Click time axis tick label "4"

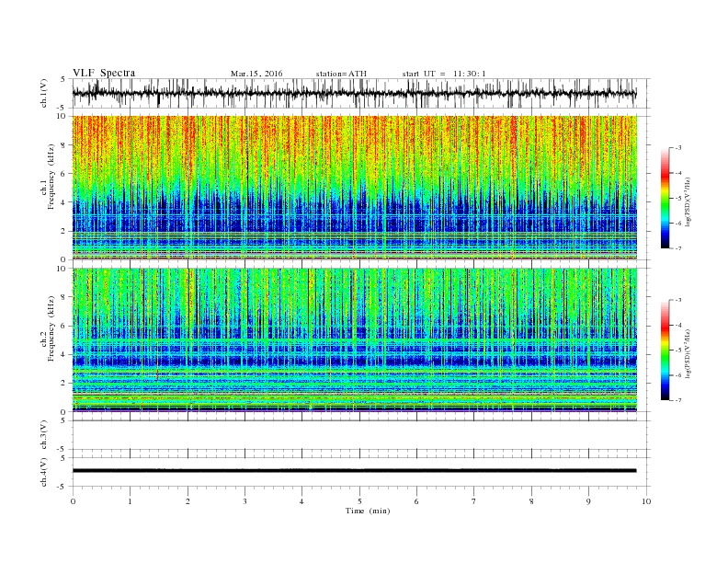coord(302,501)
